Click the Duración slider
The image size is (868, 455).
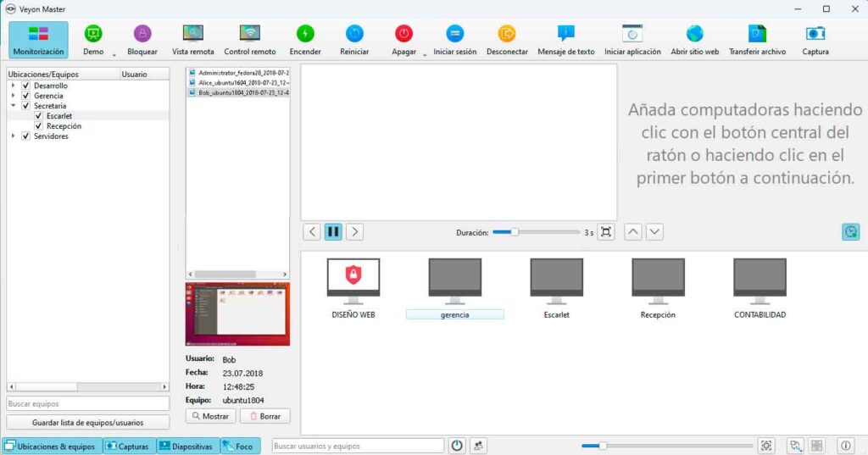(x=536, y=231)
